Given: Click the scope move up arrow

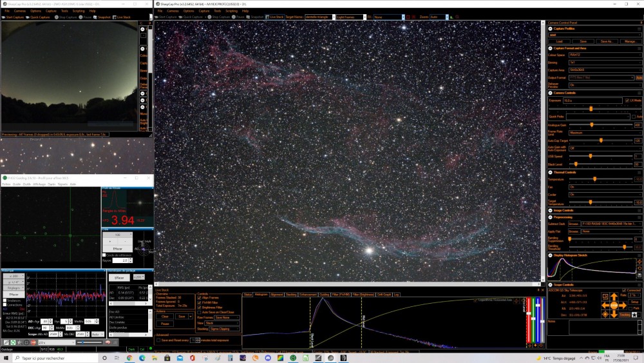Looking at the screenshot, I should point(614,297).
